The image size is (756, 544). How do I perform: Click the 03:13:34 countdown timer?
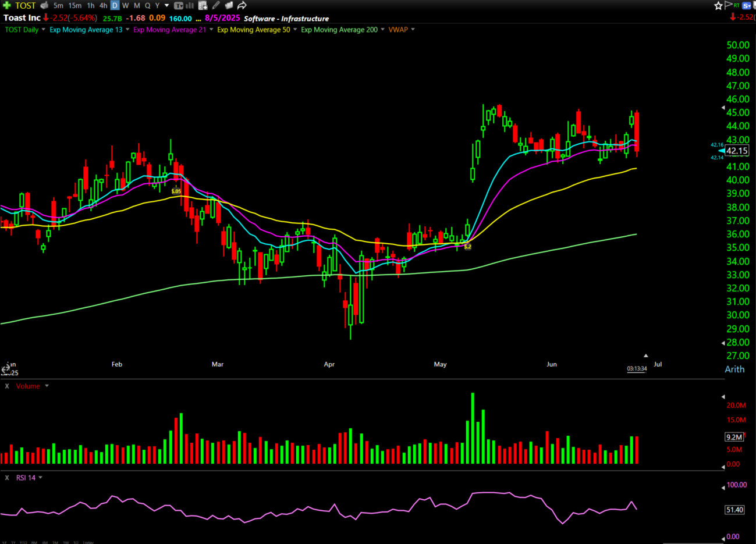(637, 369)
